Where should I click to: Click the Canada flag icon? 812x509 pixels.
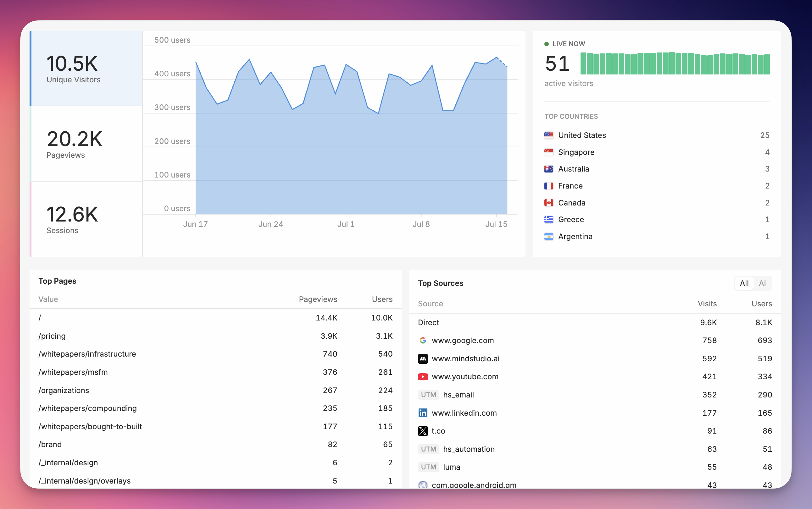(x=548, y=203)
